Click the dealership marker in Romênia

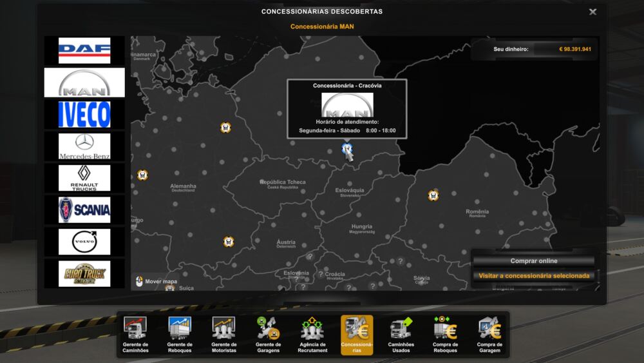point(433,195)
